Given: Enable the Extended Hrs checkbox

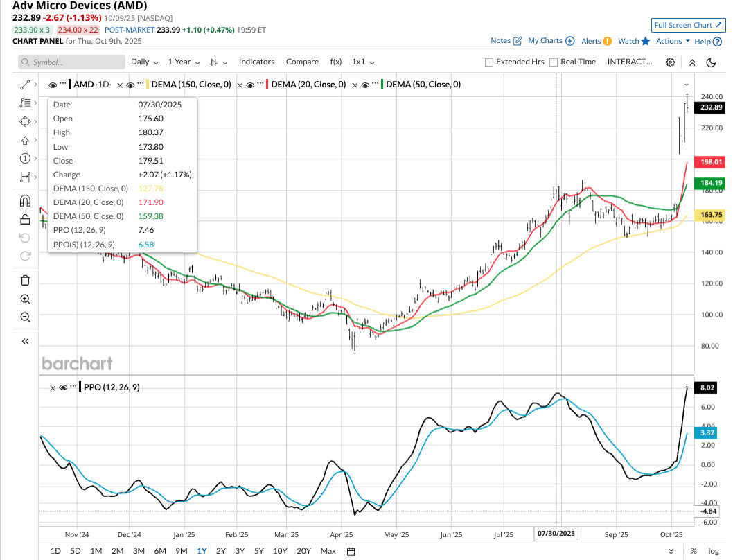Looking at the screenshot, I should coord(489,62).
